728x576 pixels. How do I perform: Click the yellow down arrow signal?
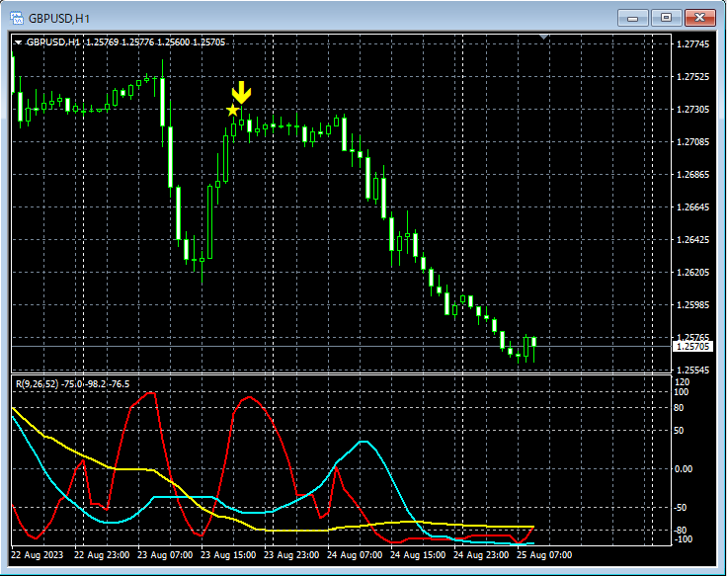click(x=242, y=93)
